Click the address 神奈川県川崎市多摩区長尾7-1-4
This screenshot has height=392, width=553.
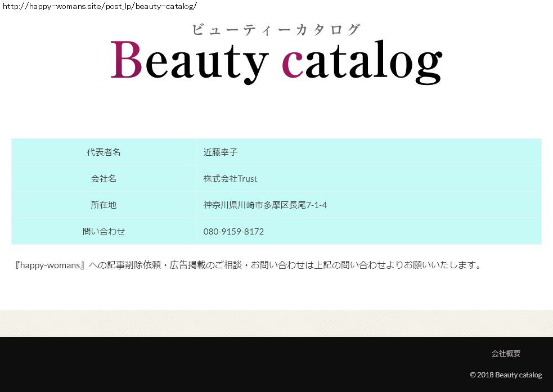(x=265, y=205)
